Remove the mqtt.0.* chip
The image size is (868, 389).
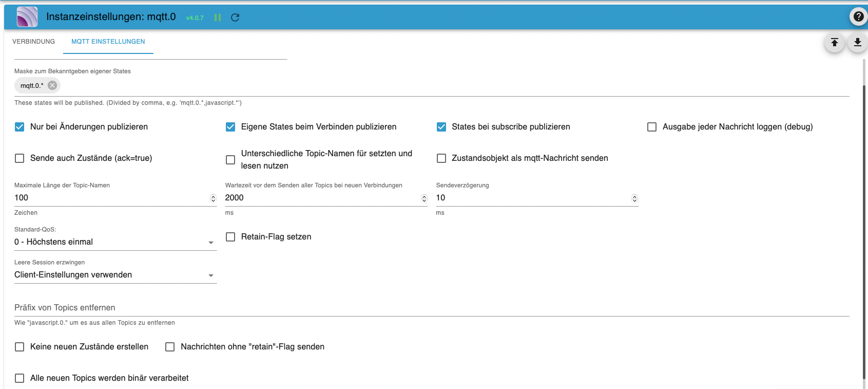(52, 85)
